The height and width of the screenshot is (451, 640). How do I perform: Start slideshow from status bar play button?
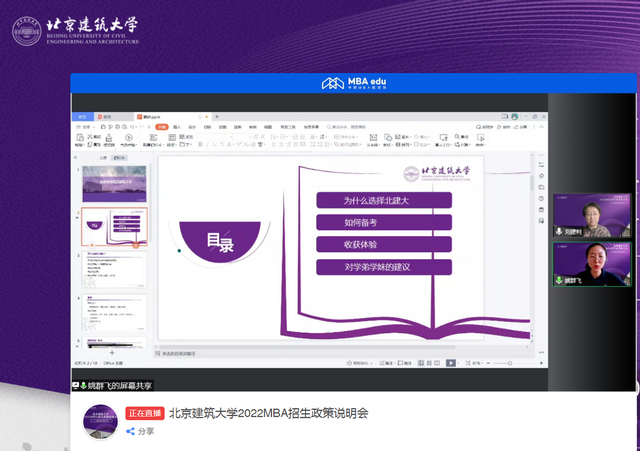click(x=451, y=363)
